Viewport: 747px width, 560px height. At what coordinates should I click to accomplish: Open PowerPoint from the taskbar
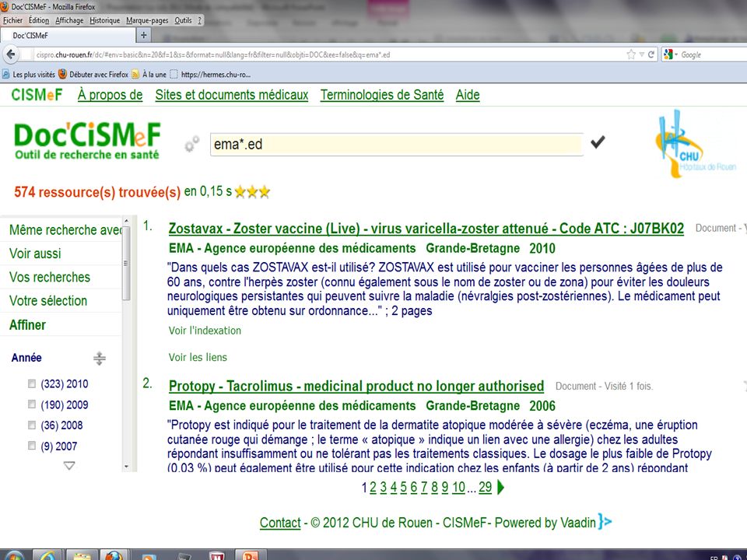coord(251,555)
